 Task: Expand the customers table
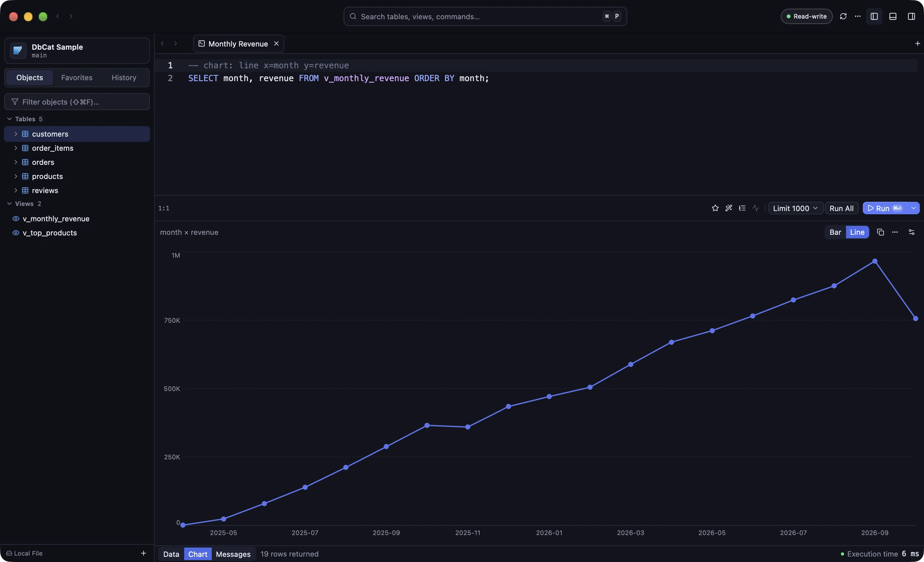pos(16,134)
